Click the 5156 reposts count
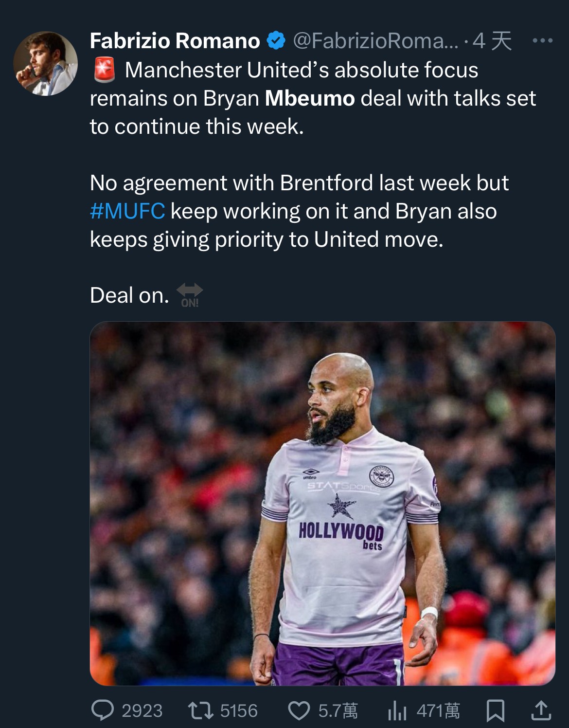The image size is (569, 728). pos(239,711)
